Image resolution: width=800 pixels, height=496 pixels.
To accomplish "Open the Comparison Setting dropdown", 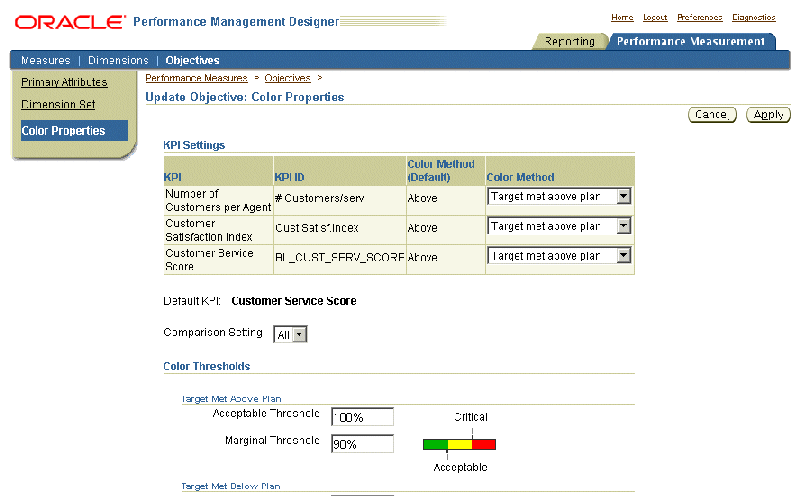I will 290,335.
